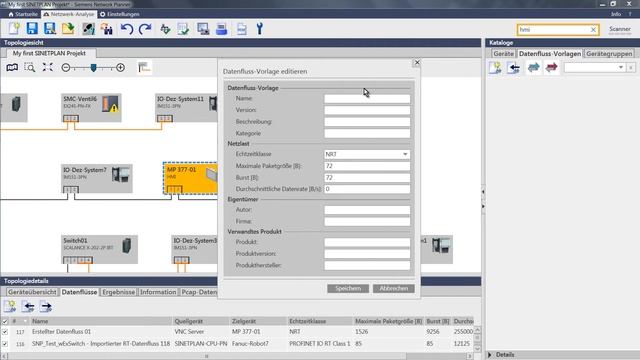Clear the search field with X

pyautogui.click(x=593, y=29)
